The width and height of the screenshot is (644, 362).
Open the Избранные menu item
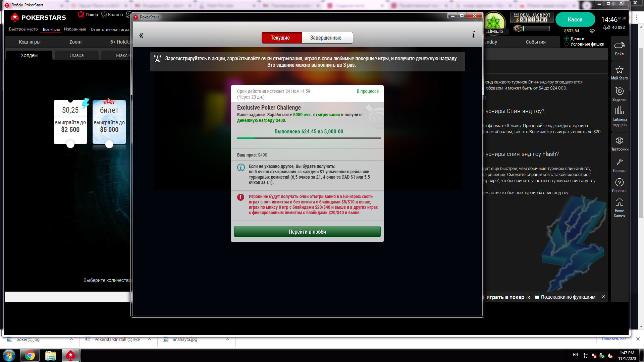pyautogui.click(x=75, y=29)
